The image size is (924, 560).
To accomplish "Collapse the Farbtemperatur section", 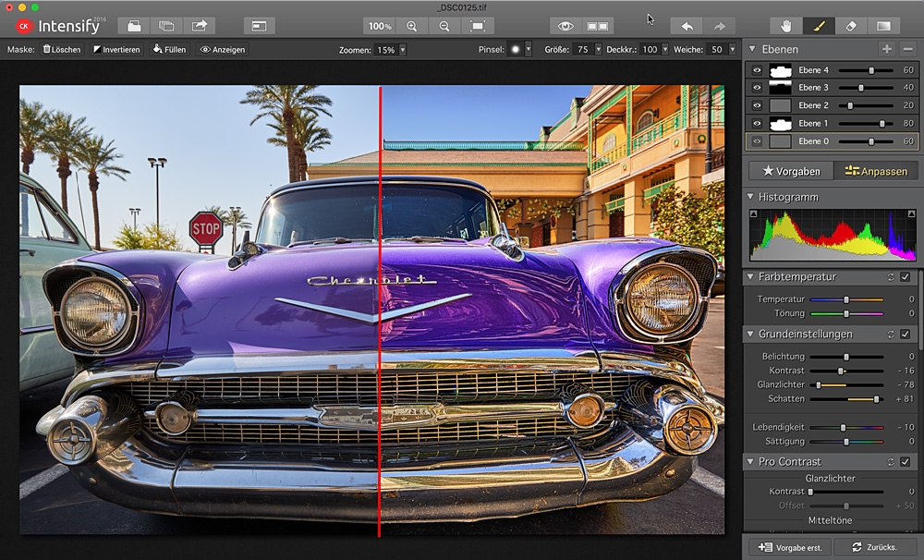I will [x=750, y=276].
